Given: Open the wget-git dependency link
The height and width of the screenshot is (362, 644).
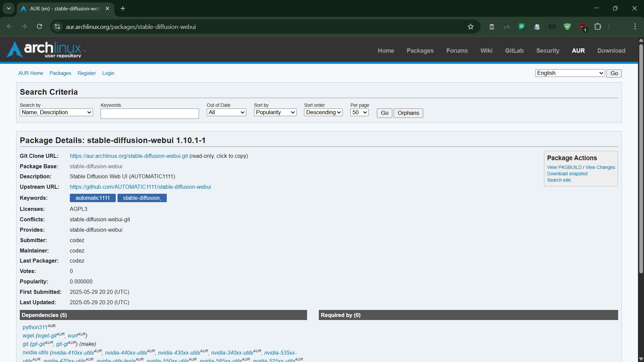Looking at the screenshot, I should tap(47, 335).
